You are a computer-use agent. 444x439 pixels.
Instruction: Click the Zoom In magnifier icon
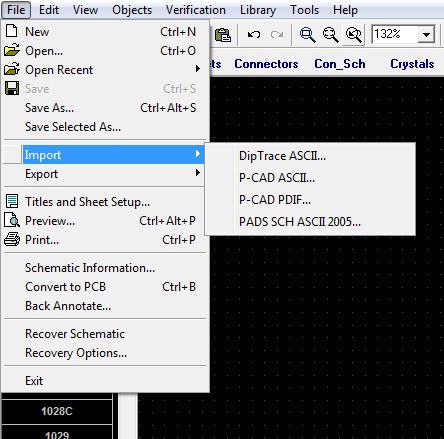[307, 35]
